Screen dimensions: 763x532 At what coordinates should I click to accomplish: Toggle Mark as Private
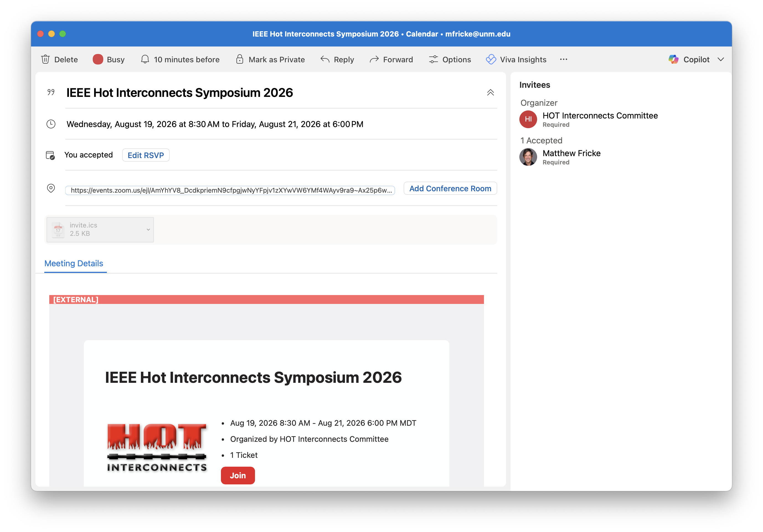(x=277, y=60)
